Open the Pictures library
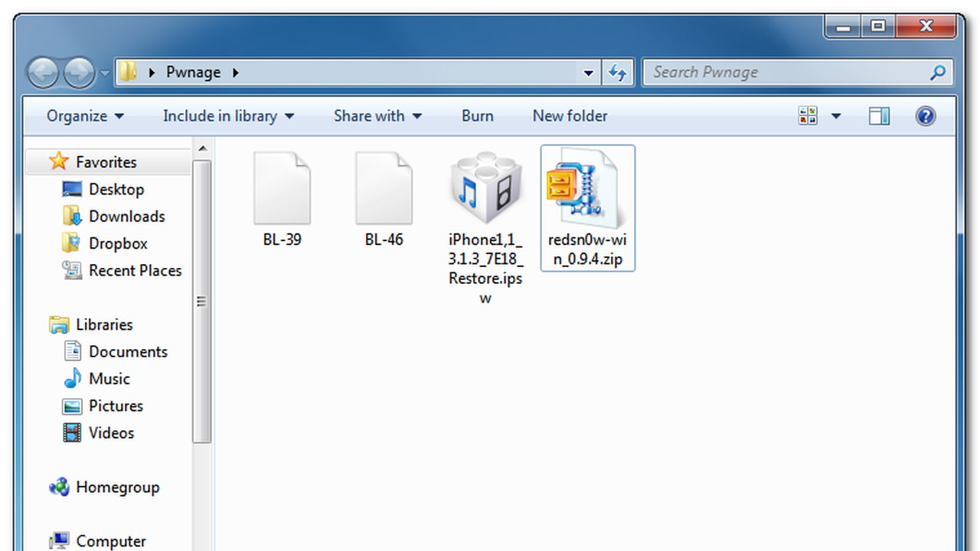The image size is (980, 551). click(x=116, y=406)
